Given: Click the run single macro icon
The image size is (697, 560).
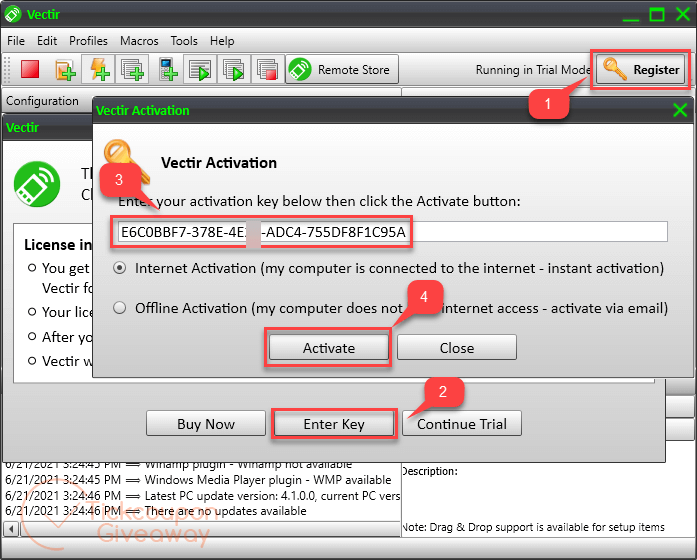Looking at the screenshot, I should [x=200, y=69].
